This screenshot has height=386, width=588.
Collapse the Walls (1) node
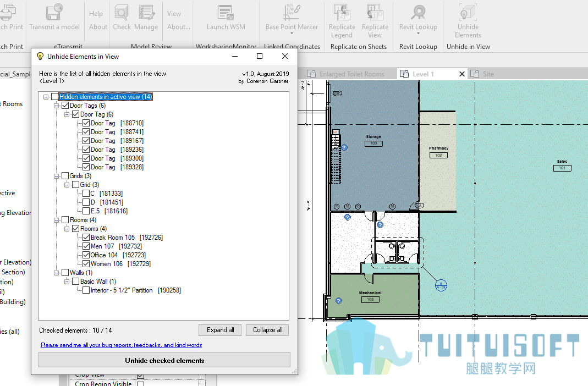pyautogui.click(x=56, y=272)
